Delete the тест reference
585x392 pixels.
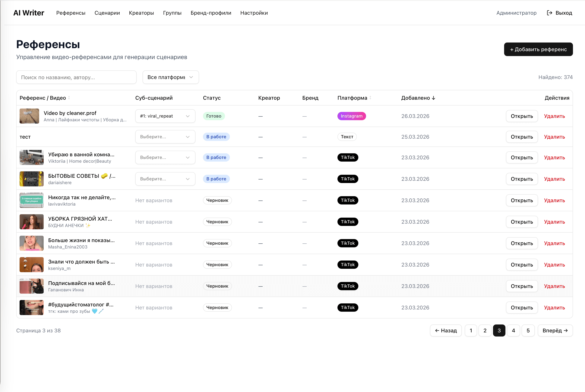(x=555, y=137)
